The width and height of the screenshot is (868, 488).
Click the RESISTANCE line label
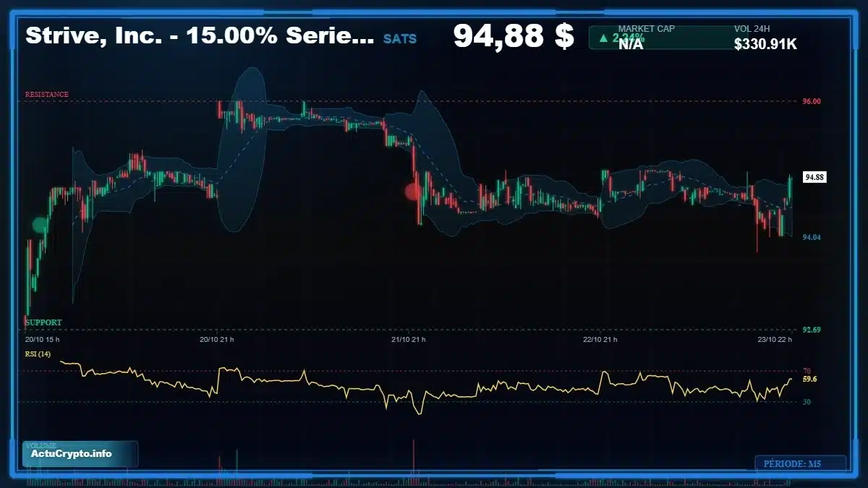[x=47, y=95]
